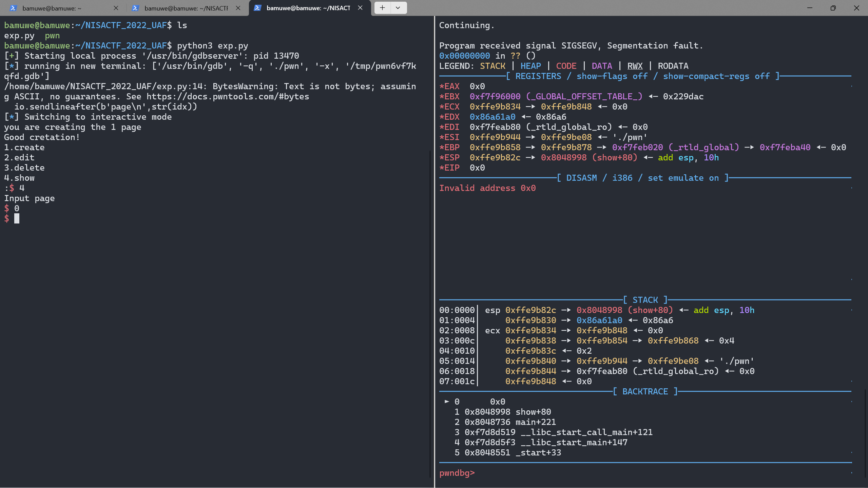The image size is (868, 488).
Task: Click '2.edit' menu line
Action: 19,158
